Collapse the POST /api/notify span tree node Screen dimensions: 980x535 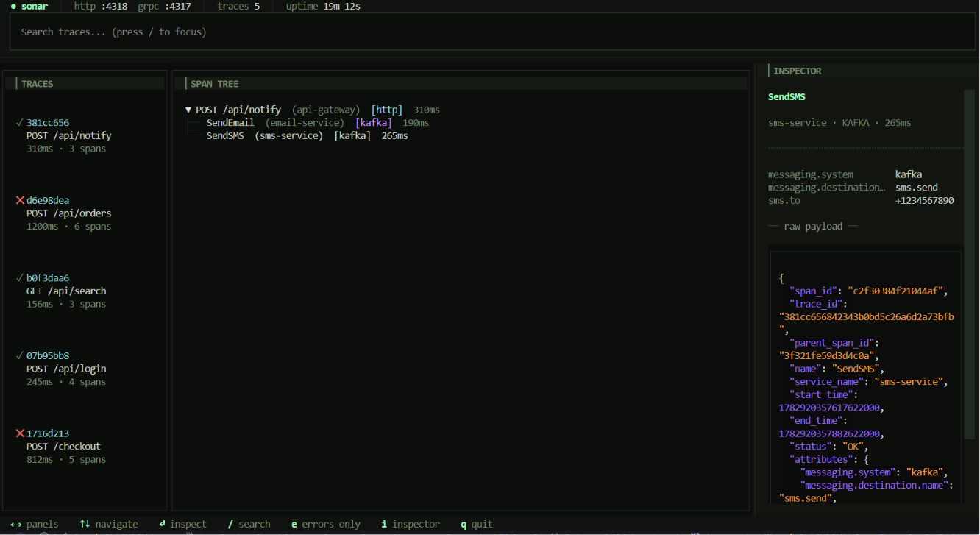click(x=188, y=110)
